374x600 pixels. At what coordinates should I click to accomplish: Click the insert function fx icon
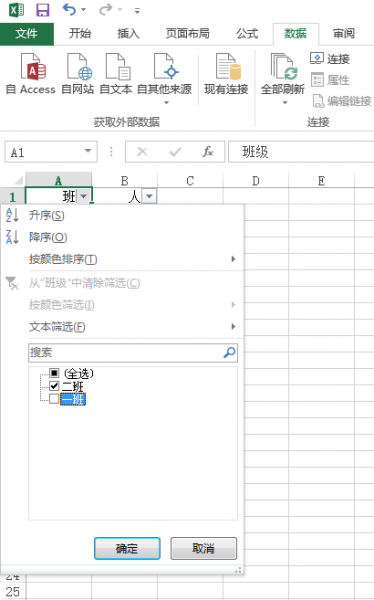[207, 152]
